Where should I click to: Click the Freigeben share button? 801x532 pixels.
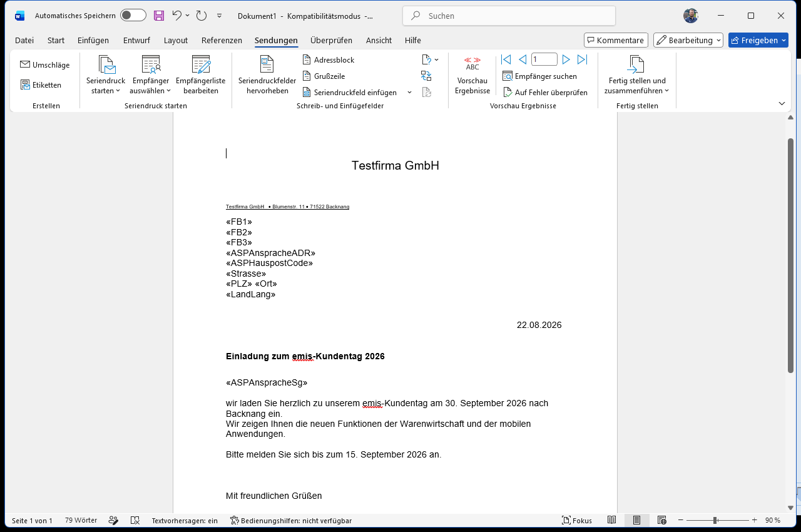coord(758,40)
